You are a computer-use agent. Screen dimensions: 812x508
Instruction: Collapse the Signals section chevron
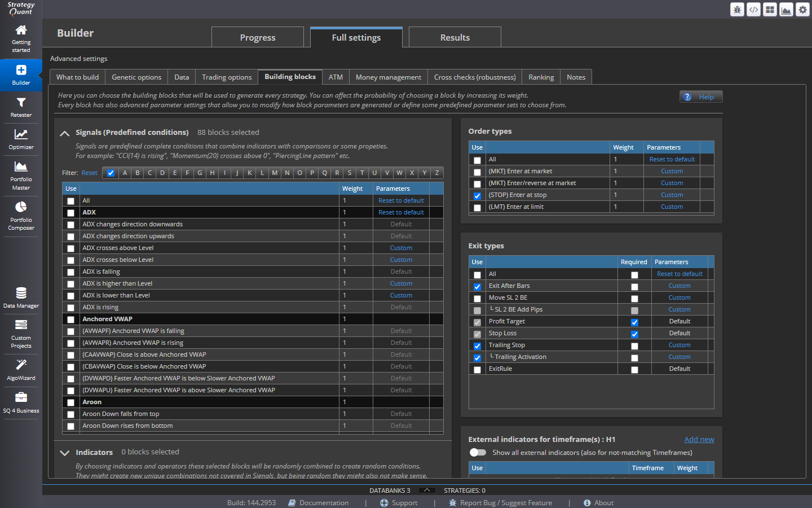pyautogui.click(x=65, y=133)
